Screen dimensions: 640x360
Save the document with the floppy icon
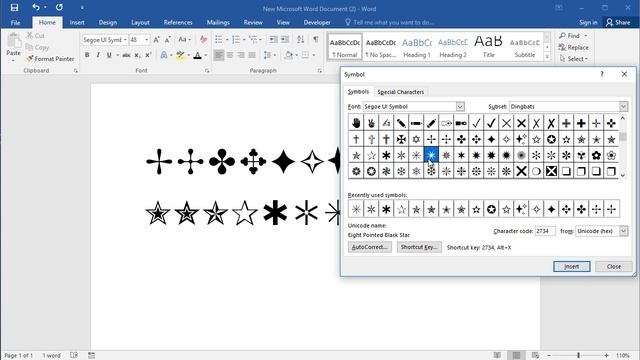pyautogui.click(x=14, y=7)
